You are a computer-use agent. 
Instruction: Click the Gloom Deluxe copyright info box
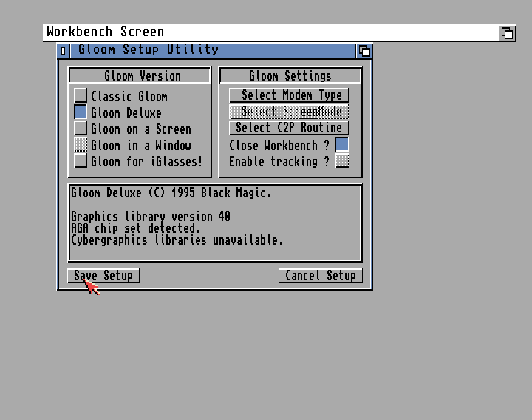coord(214,222)
